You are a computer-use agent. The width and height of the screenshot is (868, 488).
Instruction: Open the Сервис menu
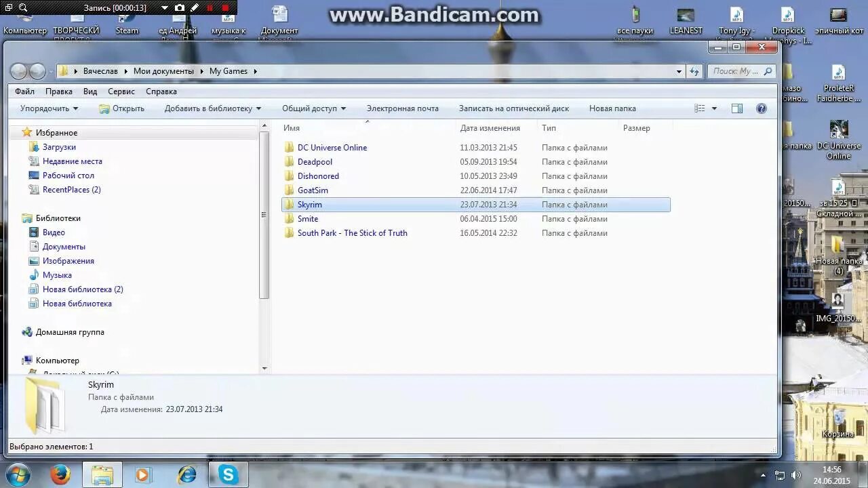click(x=121, y=91)
